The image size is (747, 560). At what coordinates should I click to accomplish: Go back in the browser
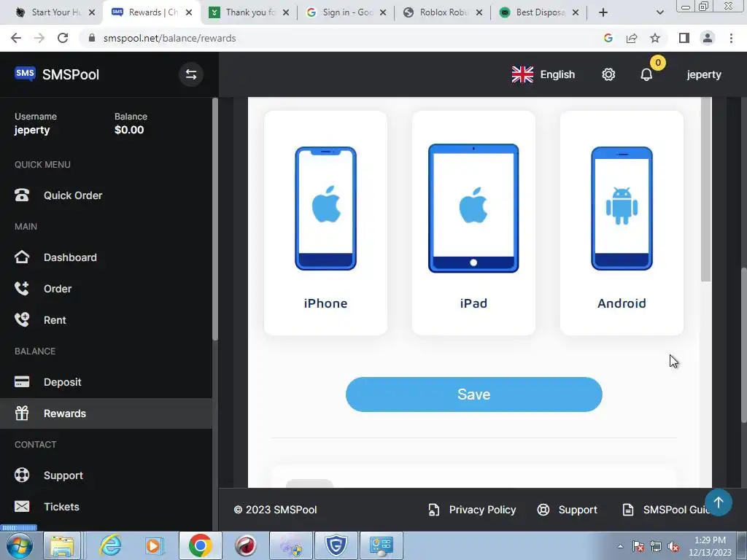[16, 38]
